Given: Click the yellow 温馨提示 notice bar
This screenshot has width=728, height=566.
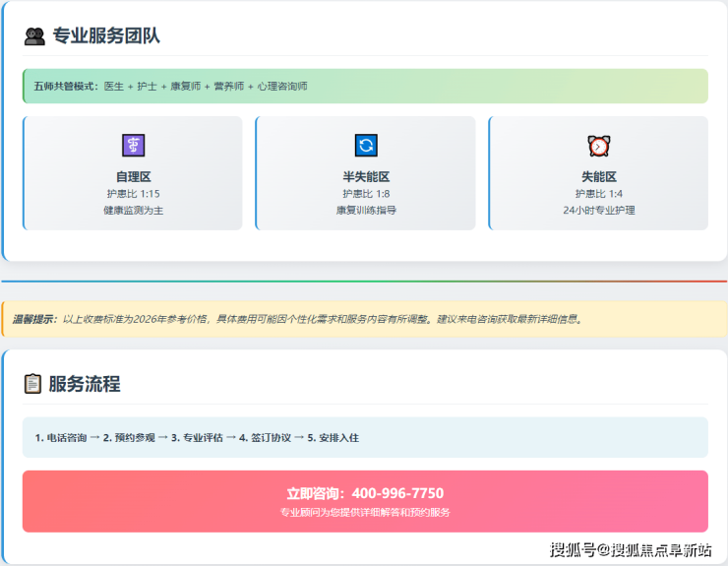Looking at the screenshot, I should coord(365,319).
